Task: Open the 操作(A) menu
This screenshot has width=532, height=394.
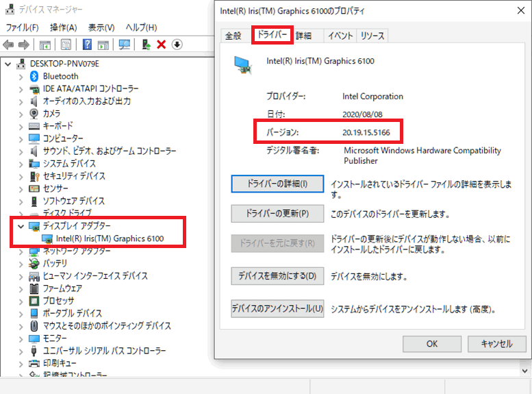Action: pos(64,27)
